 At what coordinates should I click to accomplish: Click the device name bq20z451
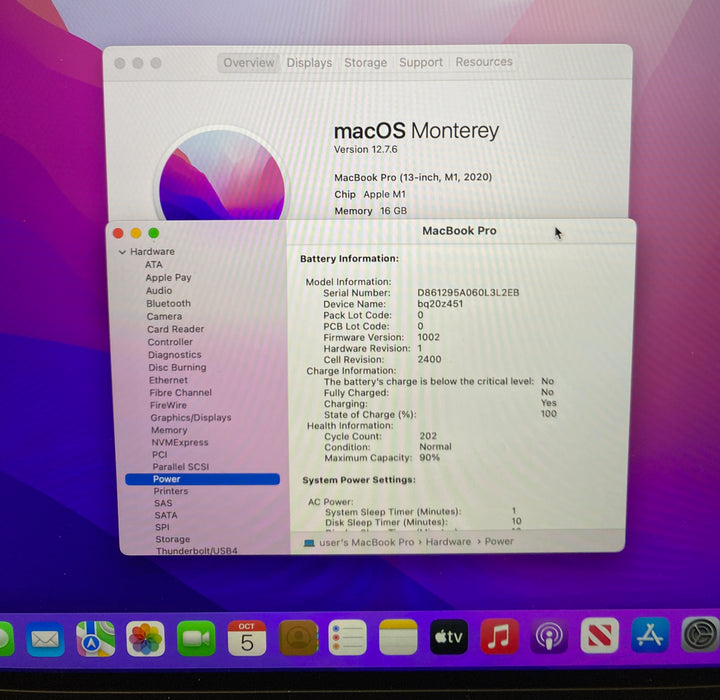(x=440, y=304)
